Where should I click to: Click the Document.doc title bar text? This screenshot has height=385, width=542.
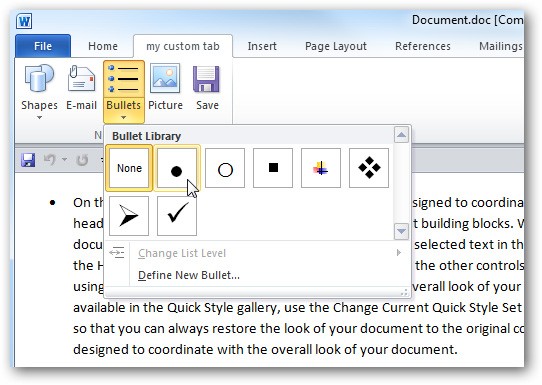pyautogui.click(x=468, y=20)
